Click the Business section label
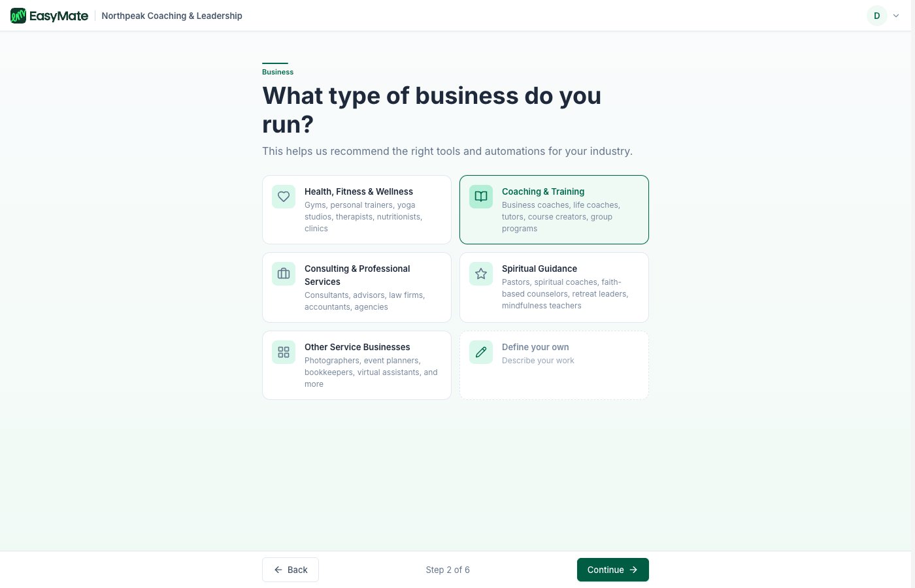915x588 pixels. [x=278, y=72]
